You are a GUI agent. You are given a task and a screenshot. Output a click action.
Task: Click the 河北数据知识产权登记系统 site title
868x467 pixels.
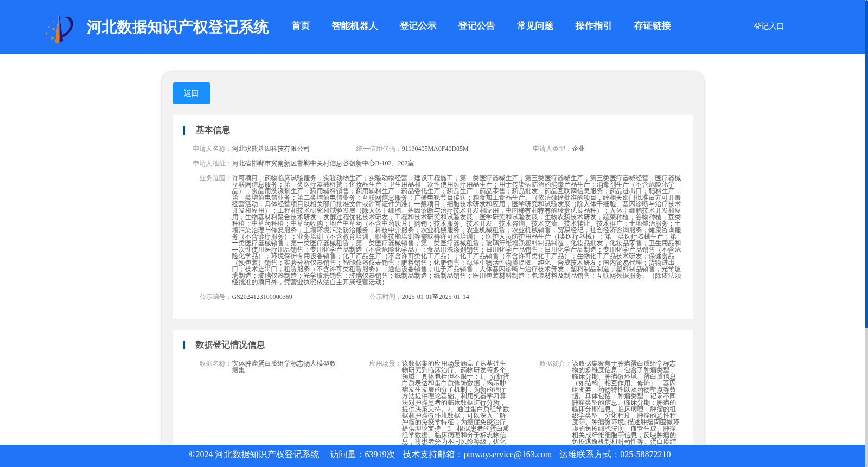tap(177, 27)
